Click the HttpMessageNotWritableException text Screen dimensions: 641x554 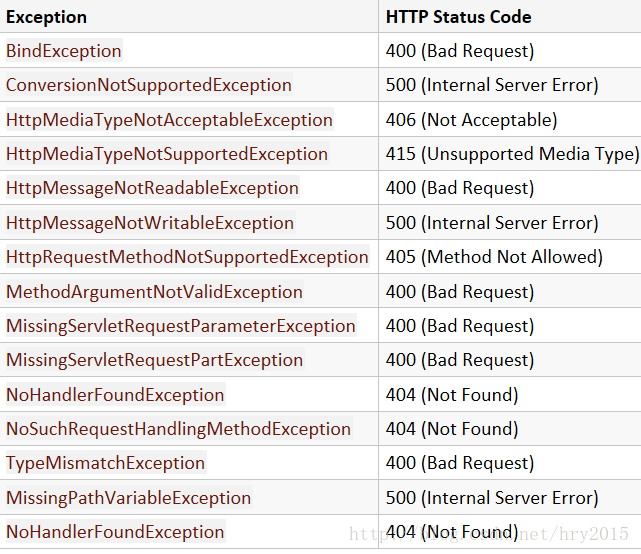[x=150, y=223]
